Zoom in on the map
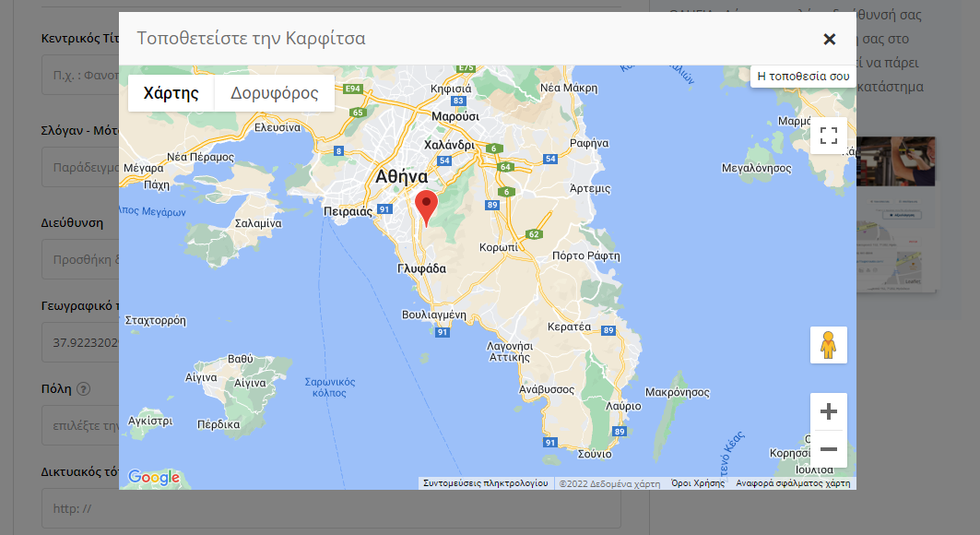Image resolution: width=980 pixels, height=535 pixels. click(829, 411)
